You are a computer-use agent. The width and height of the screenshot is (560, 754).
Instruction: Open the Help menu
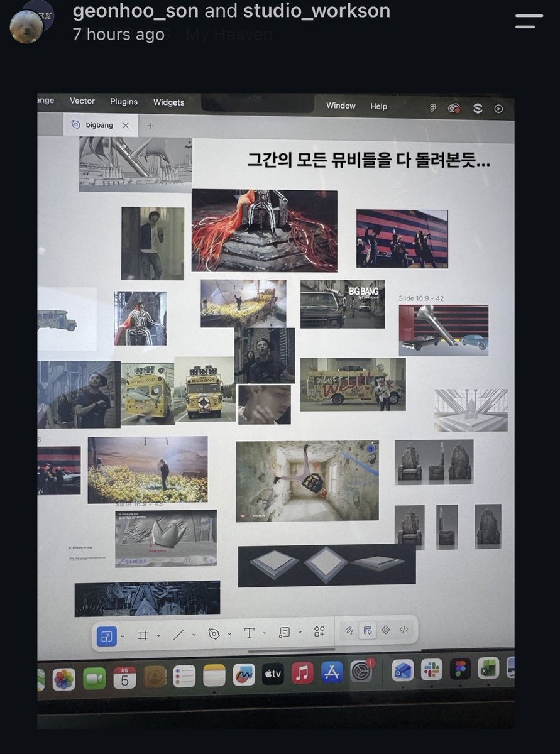click(378, 106)
